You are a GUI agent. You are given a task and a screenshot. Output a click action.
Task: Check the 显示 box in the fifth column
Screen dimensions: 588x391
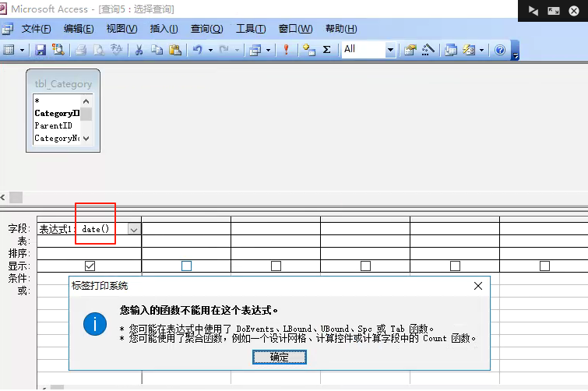tap(456, 266)
